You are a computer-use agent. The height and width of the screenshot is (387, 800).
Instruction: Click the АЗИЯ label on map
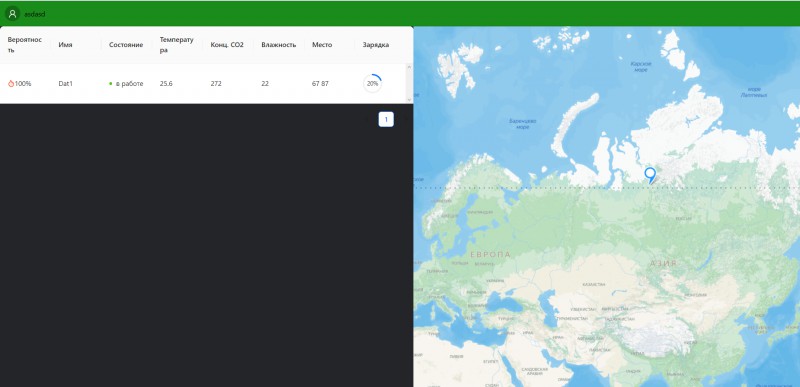coord(663,263)
